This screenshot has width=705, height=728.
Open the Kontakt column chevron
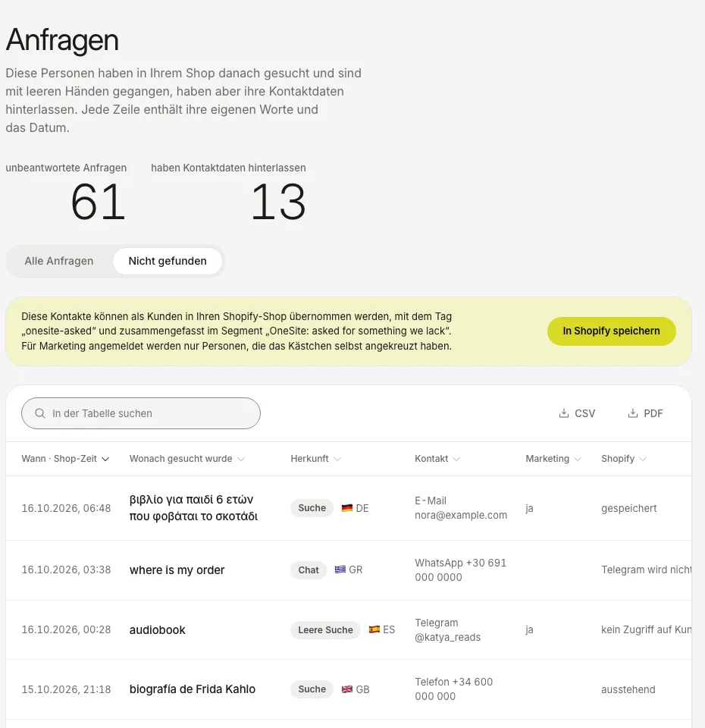456,460
